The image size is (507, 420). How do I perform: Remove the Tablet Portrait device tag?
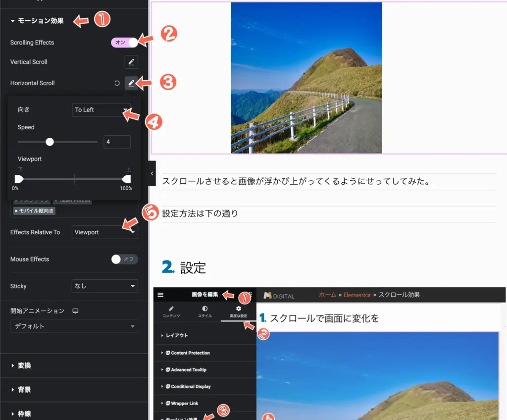point(55,200)
